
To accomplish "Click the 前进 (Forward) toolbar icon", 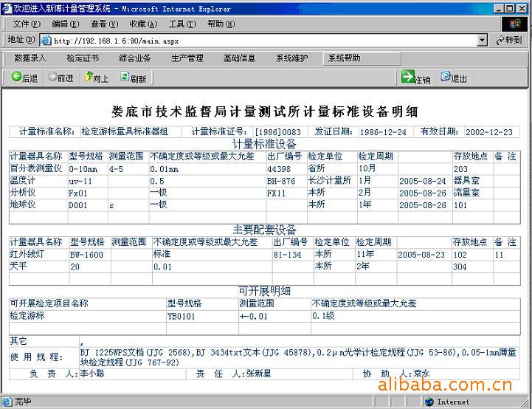I will pos(53,78).
